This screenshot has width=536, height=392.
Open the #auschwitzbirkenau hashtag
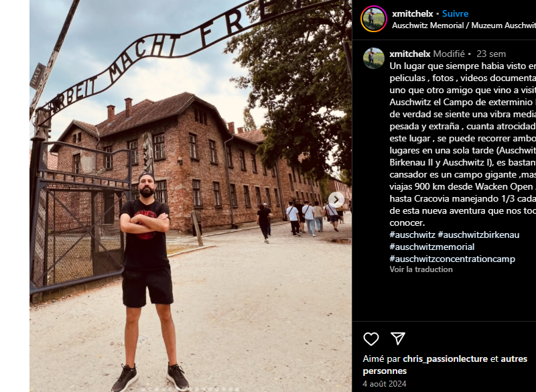pyautogui.click(x=478, y=235)
